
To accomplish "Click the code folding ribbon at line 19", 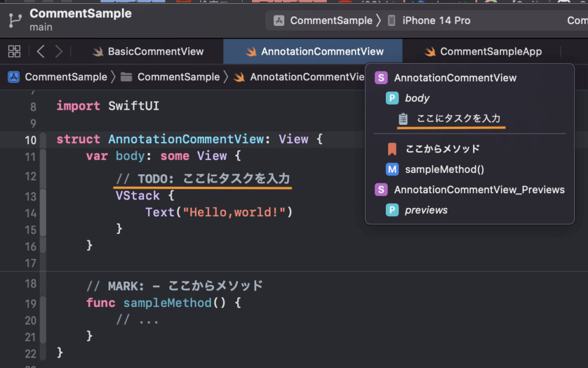I will pos(43,304).
